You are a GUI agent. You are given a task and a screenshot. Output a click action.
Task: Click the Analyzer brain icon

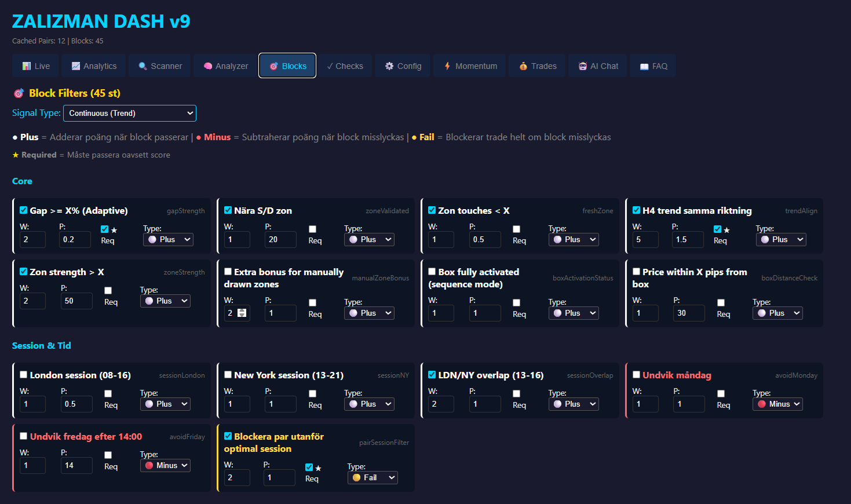(x=207, y=66)
